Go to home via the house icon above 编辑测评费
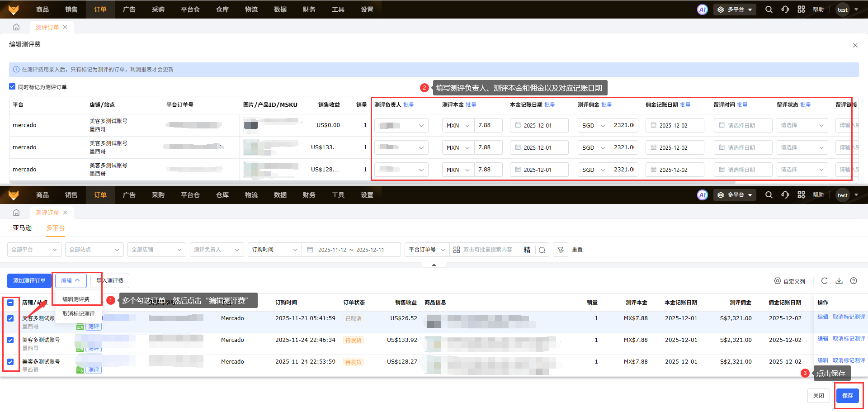 pos(16,27)
